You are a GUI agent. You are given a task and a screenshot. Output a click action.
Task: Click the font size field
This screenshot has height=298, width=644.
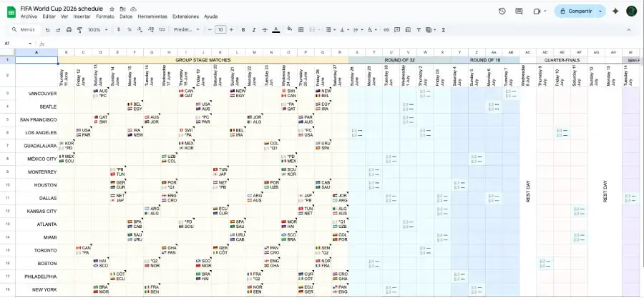pos(220,30)
